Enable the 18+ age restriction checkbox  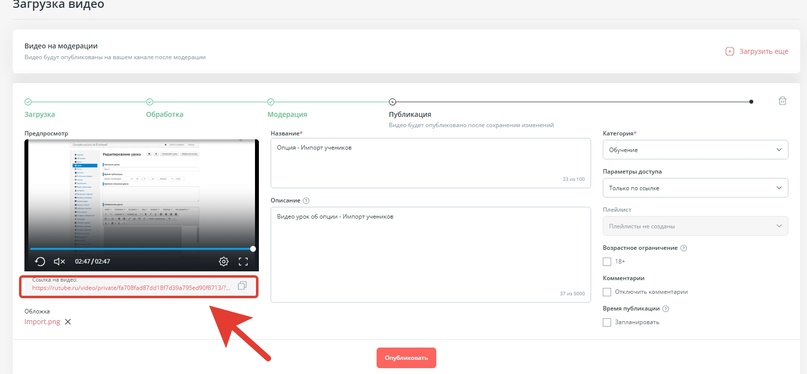[x=607, y=262]
